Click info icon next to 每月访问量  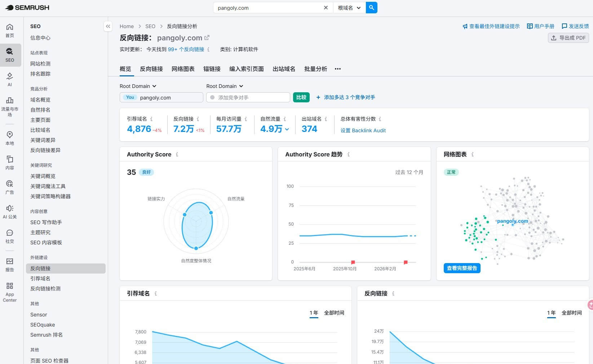[246, 119]
